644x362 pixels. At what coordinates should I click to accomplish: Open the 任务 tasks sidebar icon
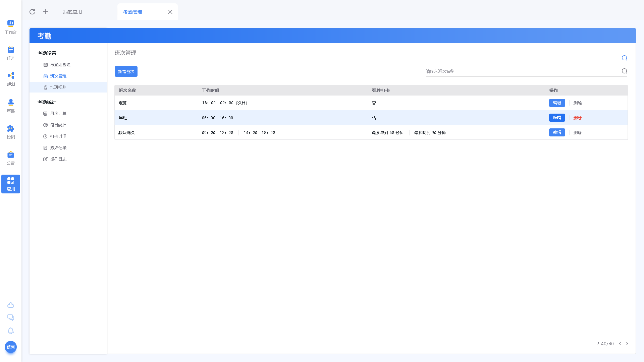[11, 53]
